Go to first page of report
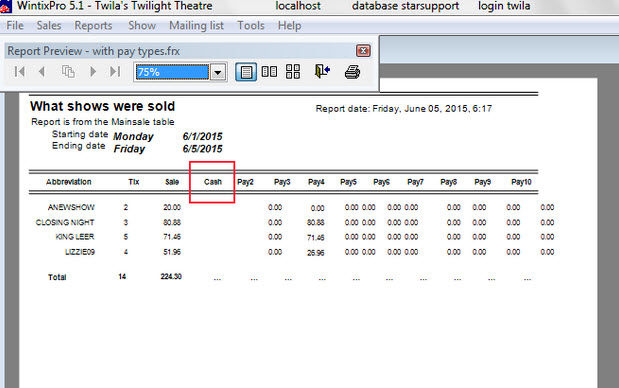 tap(19, 72)
